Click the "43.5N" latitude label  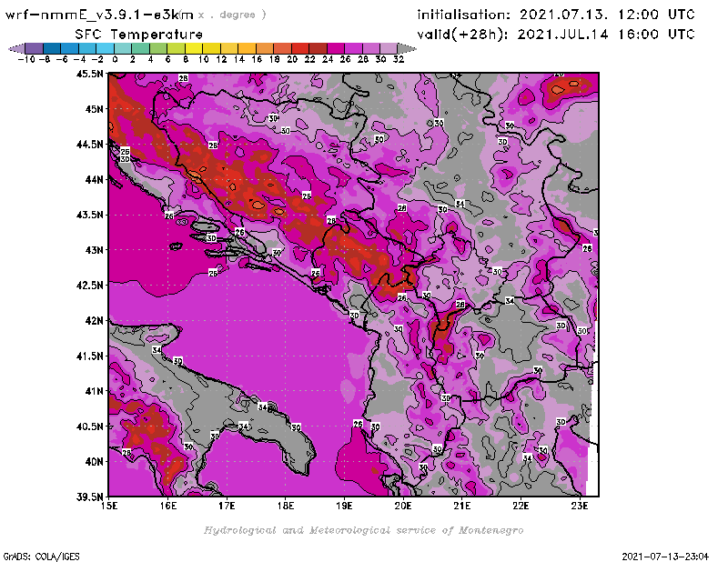pyautogui.click(x=89, y=215)
